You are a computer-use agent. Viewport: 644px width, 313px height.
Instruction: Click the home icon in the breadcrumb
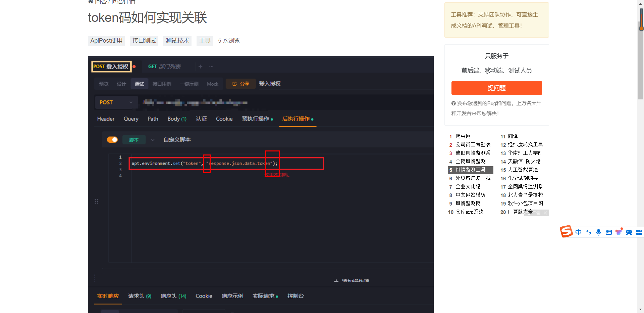(91, 2)
